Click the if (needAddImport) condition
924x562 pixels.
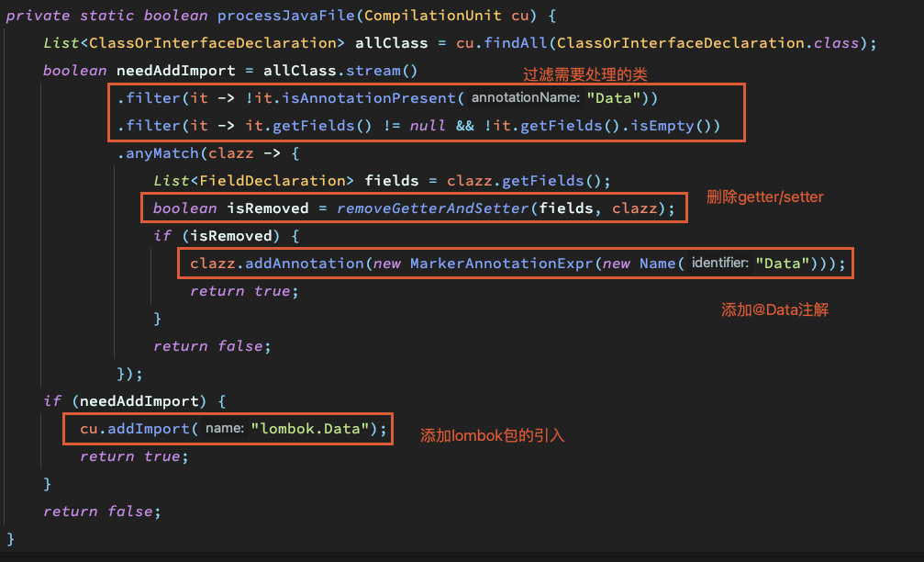126,401
